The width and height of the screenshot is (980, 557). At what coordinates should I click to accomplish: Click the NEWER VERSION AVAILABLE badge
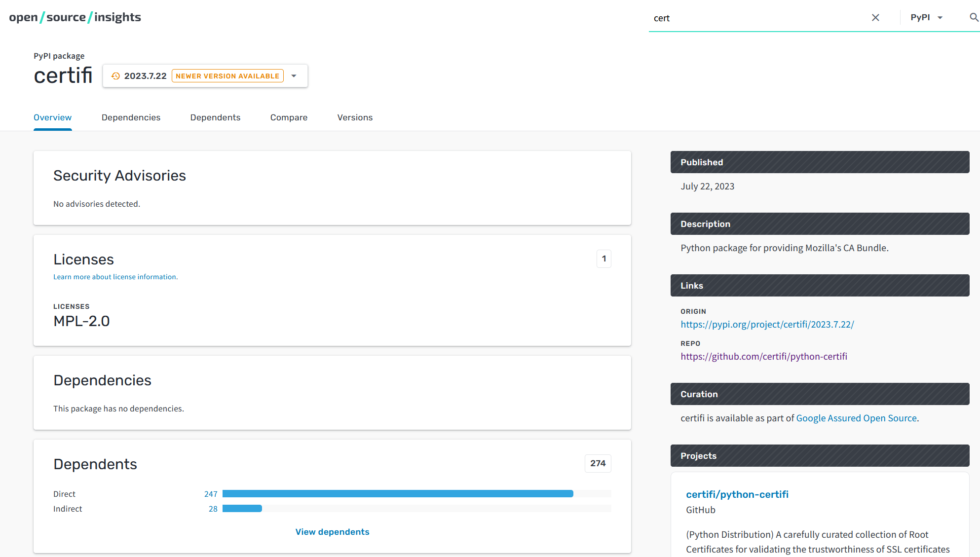(227, 75)
